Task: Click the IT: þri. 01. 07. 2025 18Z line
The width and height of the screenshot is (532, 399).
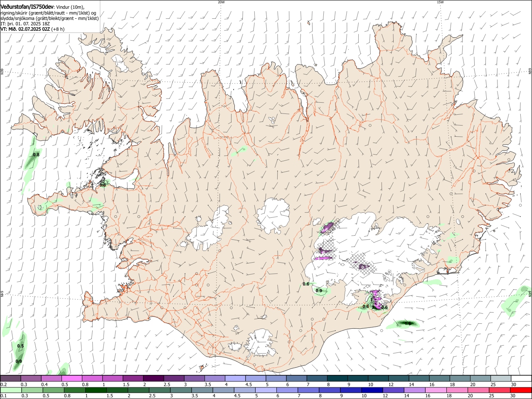Action: tap(25, 24)
